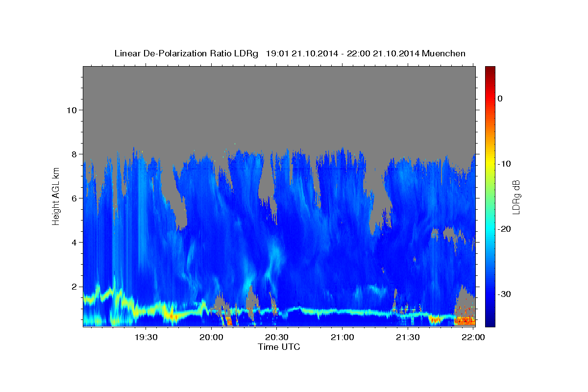Click the 22:00 time tick label
Image resolution: width=588 pixels, height=392 pixels.
click(473, 337)
